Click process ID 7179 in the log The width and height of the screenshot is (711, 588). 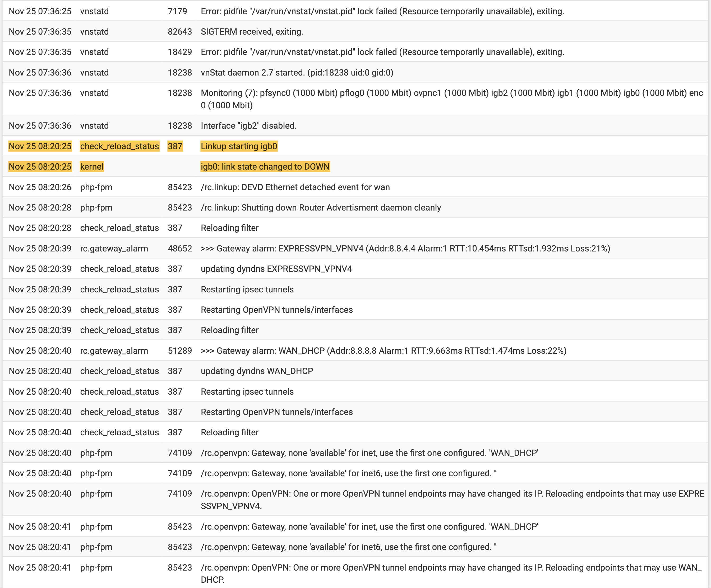(x=177, y=11)
